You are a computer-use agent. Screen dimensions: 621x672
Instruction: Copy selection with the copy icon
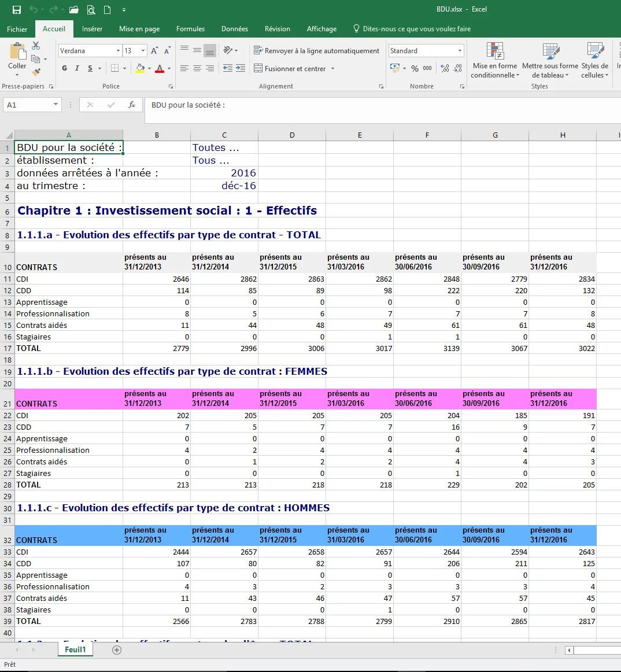(x=36, y=59)
